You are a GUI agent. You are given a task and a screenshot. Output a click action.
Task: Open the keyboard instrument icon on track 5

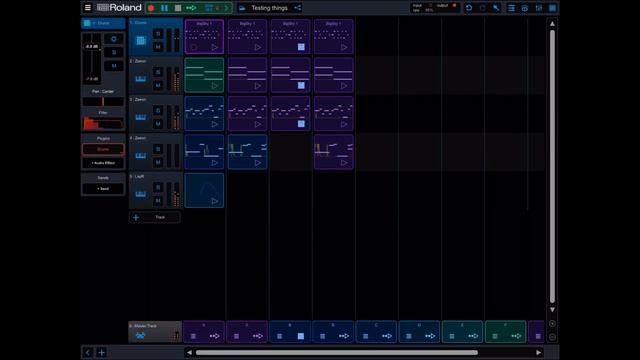(x=141, y=194)
